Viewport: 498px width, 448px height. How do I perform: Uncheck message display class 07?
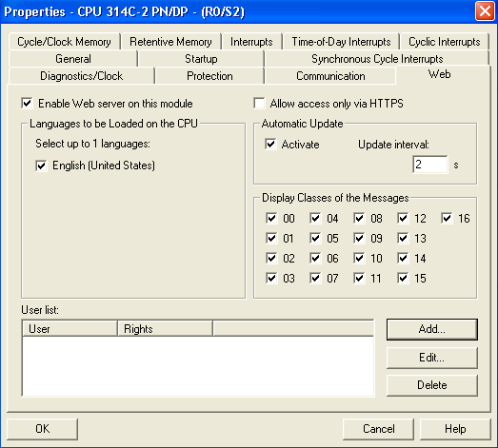click(315, 279)
